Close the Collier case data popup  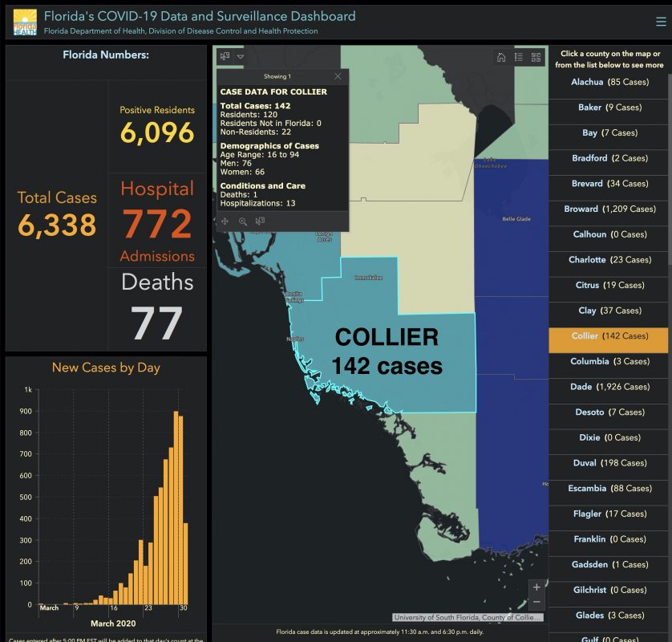point(338,76)
